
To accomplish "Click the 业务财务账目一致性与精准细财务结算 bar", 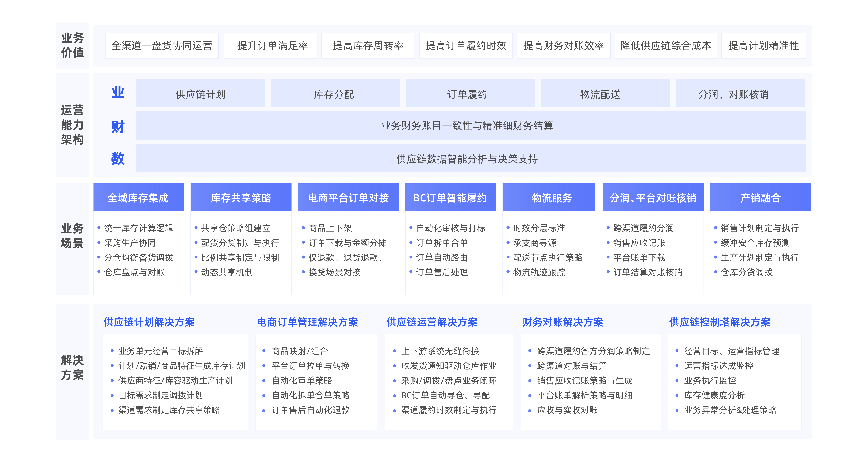I will tap(471, 126).
